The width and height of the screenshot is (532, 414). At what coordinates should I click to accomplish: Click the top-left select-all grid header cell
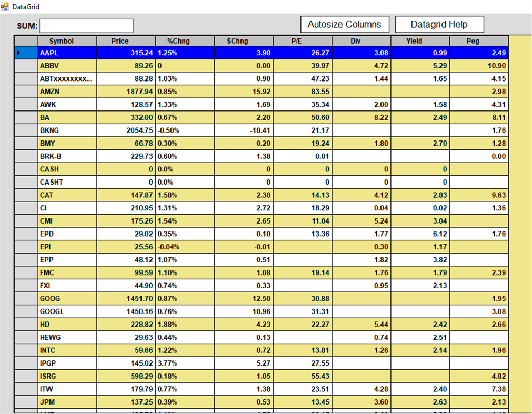pos(26,41)
